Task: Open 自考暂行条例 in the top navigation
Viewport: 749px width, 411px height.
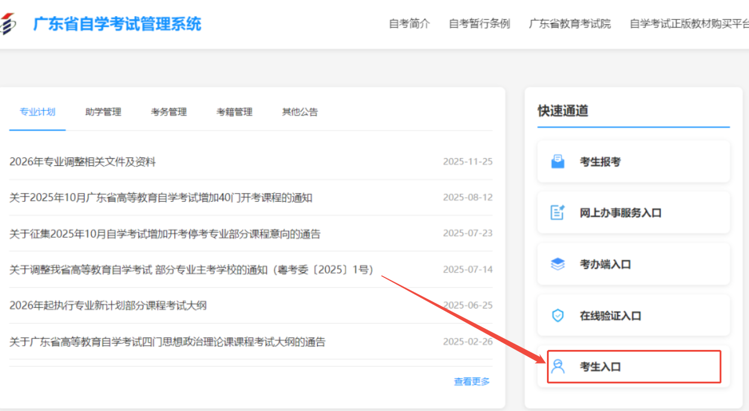Action: [479, 24]
